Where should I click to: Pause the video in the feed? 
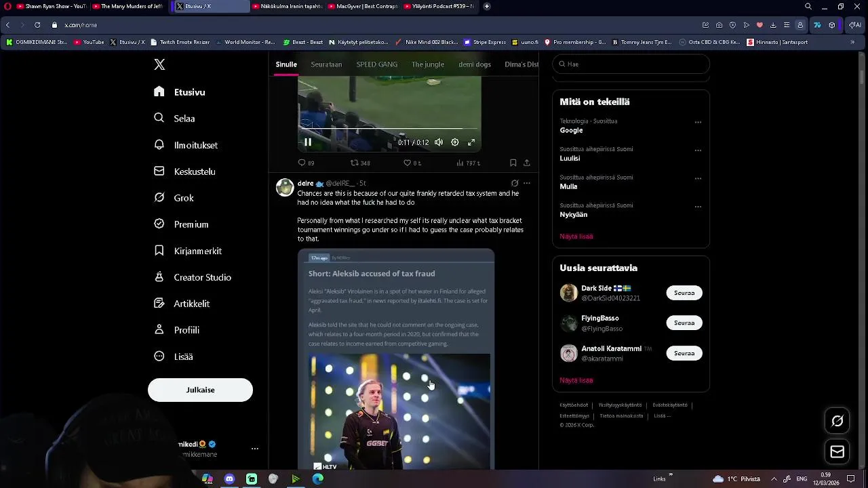(x=307, y=142)
